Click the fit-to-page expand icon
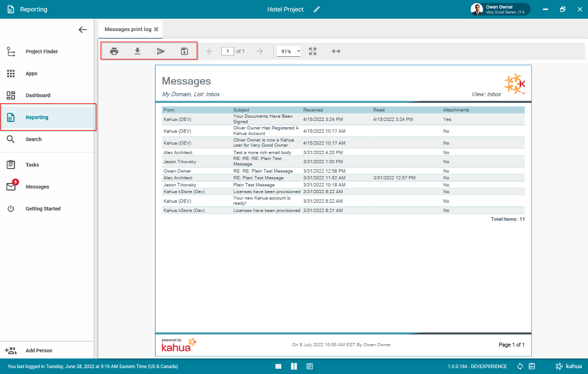This screenshot has height=374, width=588. [313, 51]
